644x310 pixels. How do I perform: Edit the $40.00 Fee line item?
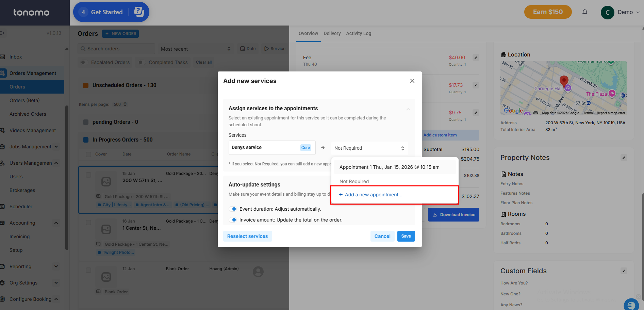476,58
